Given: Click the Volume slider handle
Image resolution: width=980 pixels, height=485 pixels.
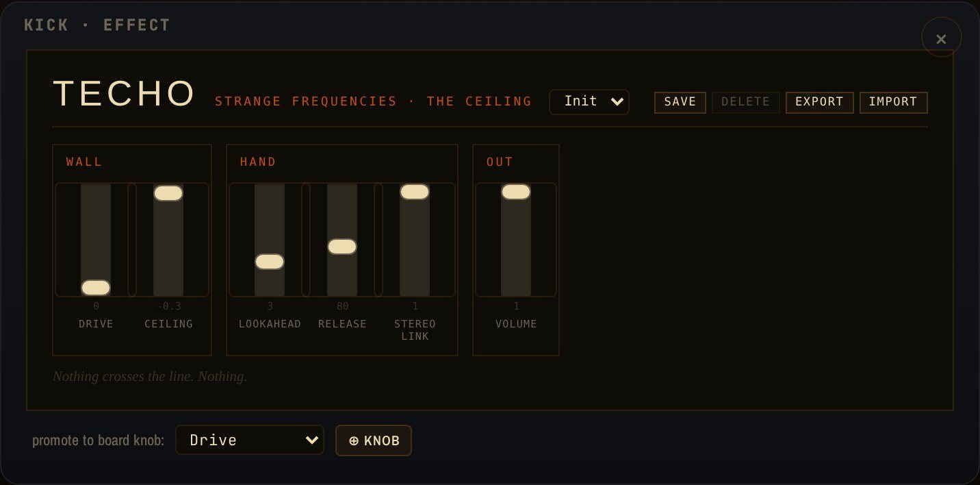Looking at the screenshot, I should pyautogui.click(x=516, y=192).
